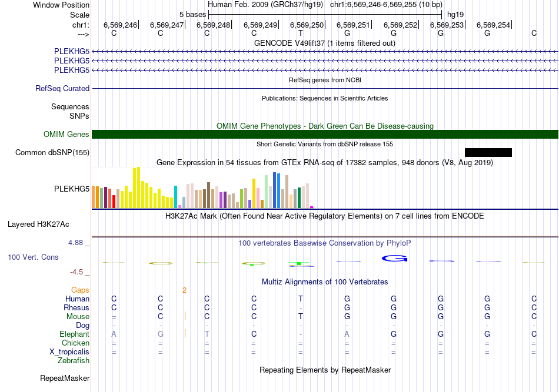Click the X_tropicalis species label
Viewport: 559px width, 392px height.
pos(69,352)
